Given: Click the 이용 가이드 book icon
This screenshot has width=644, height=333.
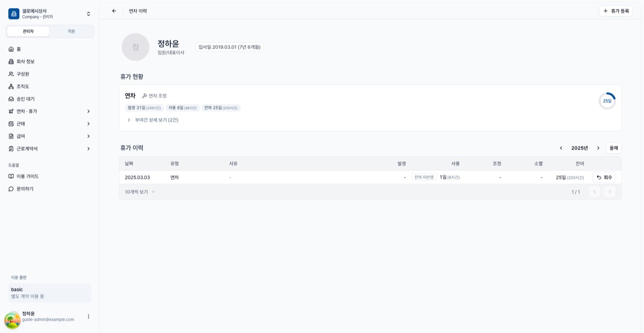Looking at the screenshot, I should click(11, 176).
